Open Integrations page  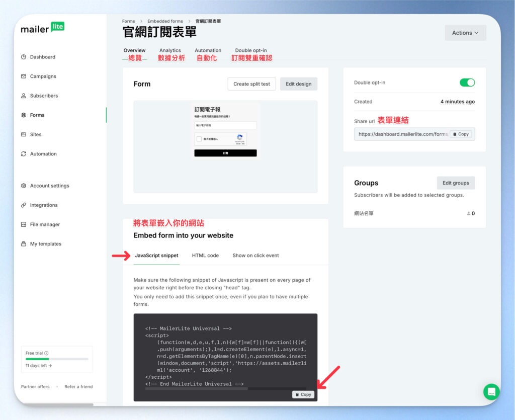coord(44,205)
